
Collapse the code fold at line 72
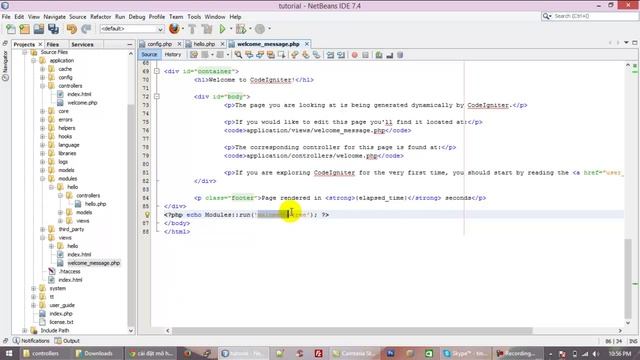[157, 97]
